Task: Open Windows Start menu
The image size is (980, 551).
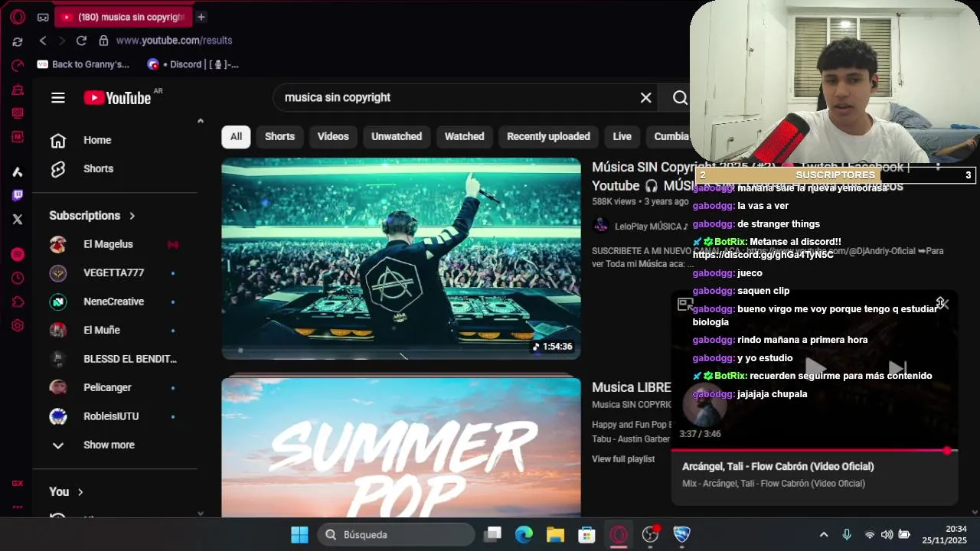Action: [299, 534]
